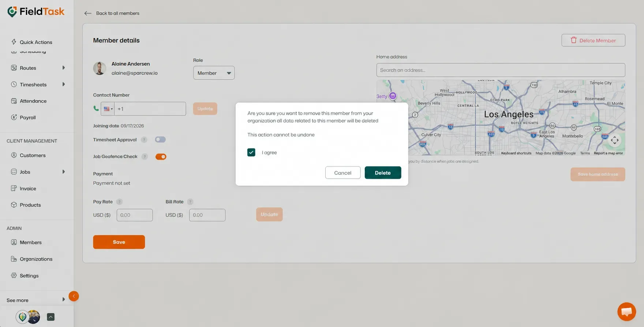The height and width of the screenshot is (327, 644).
Task: Expand the Jobs submenu arrow
Action: (64, 172)
